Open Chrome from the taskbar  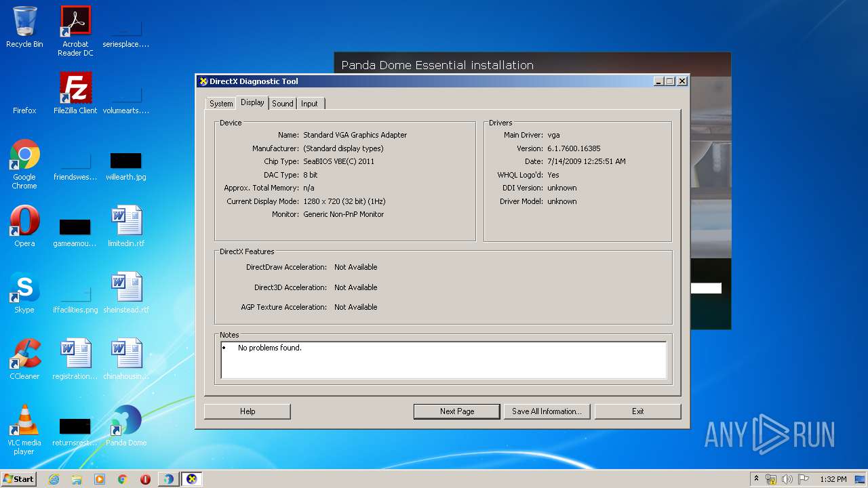[123, 479]
